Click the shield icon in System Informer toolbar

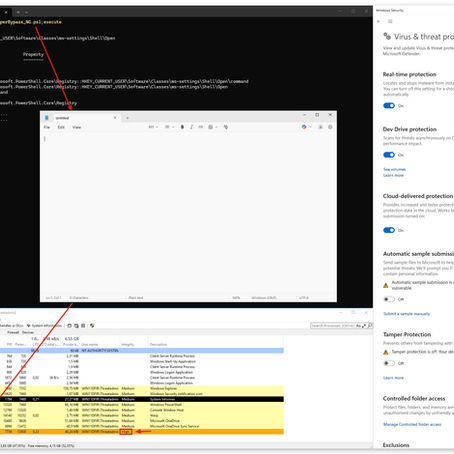92,326
